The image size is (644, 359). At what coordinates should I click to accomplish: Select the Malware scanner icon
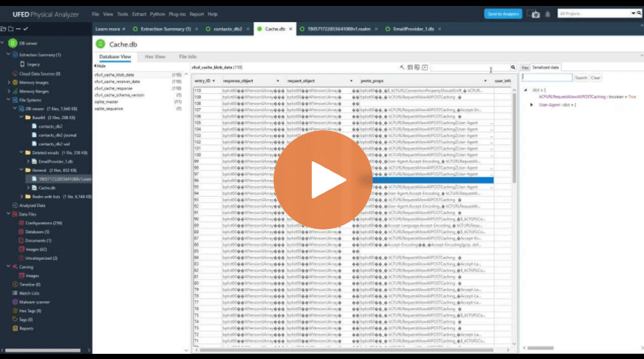[16, 302]
